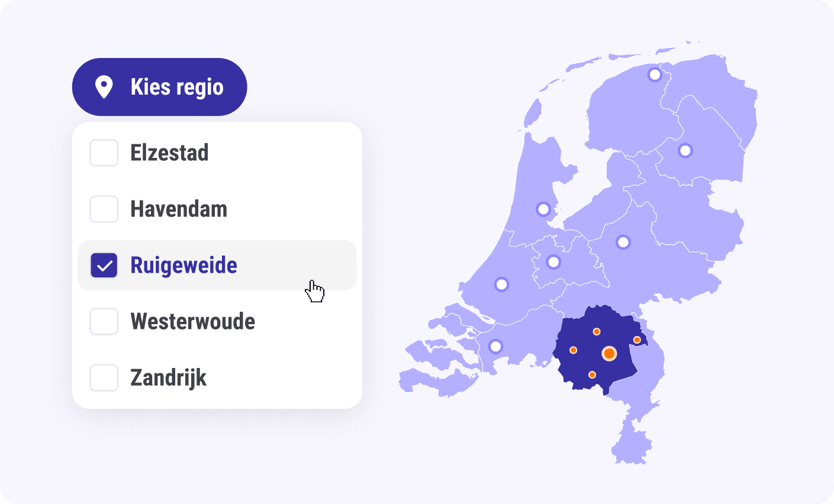Uncheck the Ruigeweide checkbox
Screen dimensions: 834x504
[x=104, y=265]
